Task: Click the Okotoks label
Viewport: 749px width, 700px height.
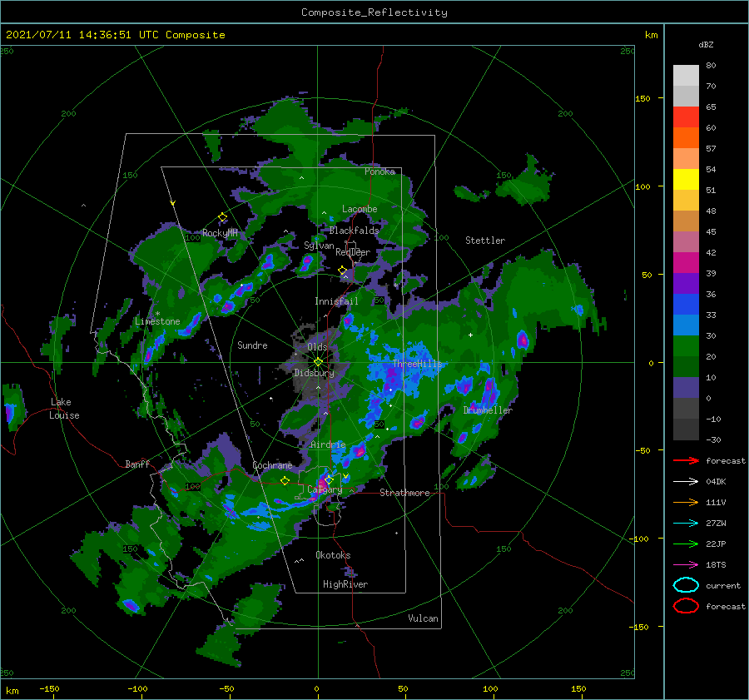Action: tap(333, 554)
